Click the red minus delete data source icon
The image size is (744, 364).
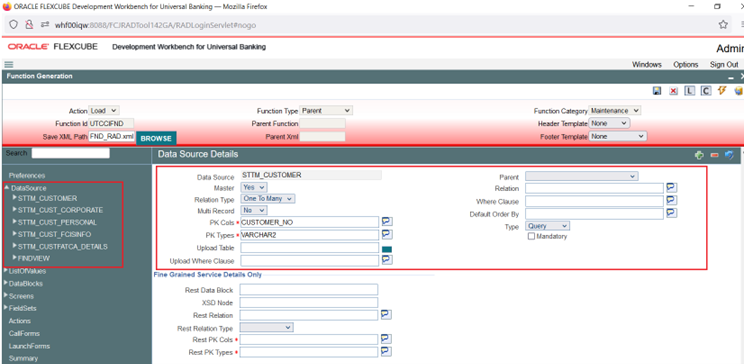(x=715, y=155)
